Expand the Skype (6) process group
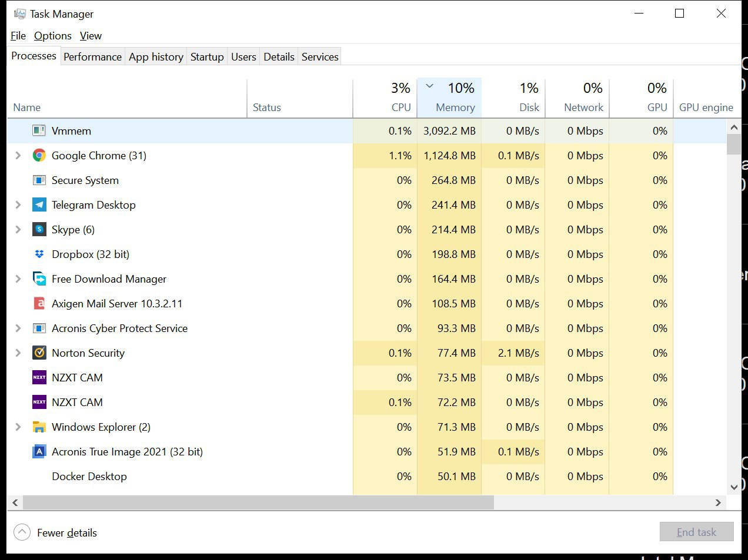 [x=18, y=230]
